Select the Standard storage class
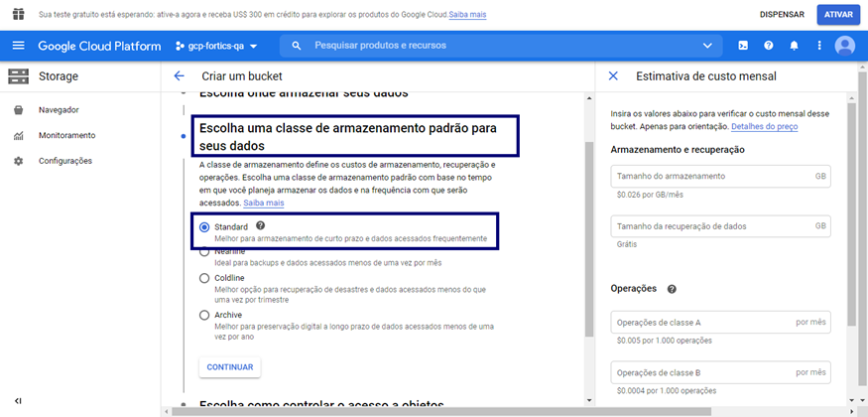Viewport: 868px width, 417px height. pyautogui.click(x=204, y=227)
